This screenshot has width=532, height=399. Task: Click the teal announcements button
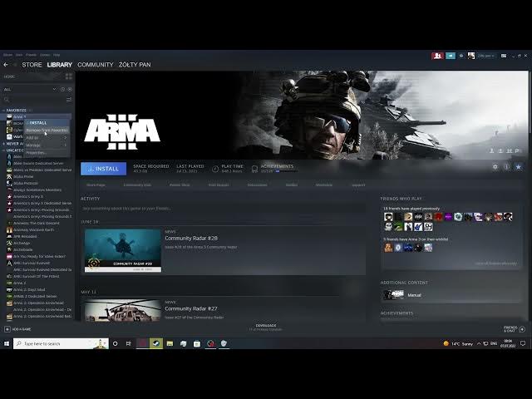click(x=451, y=56)
